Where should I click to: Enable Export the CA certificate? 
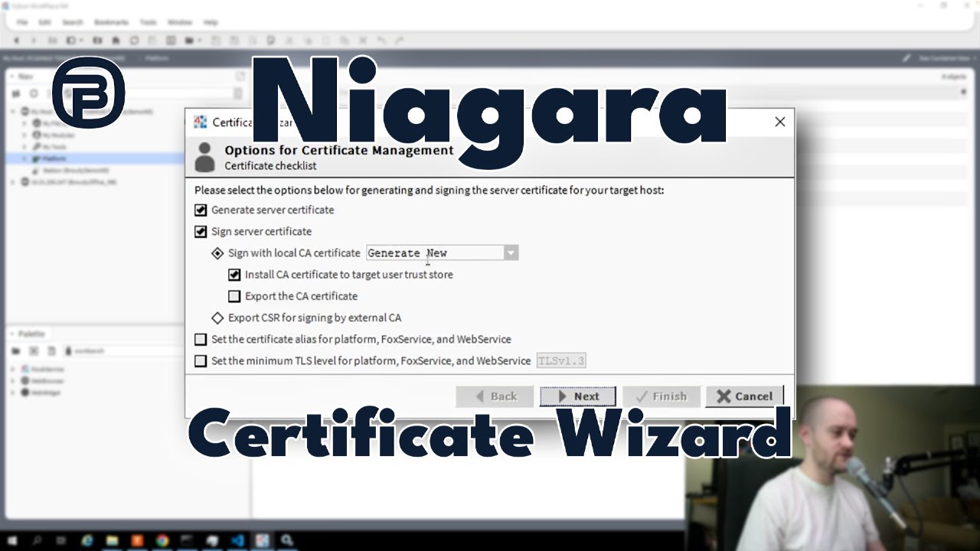point(234,296)
